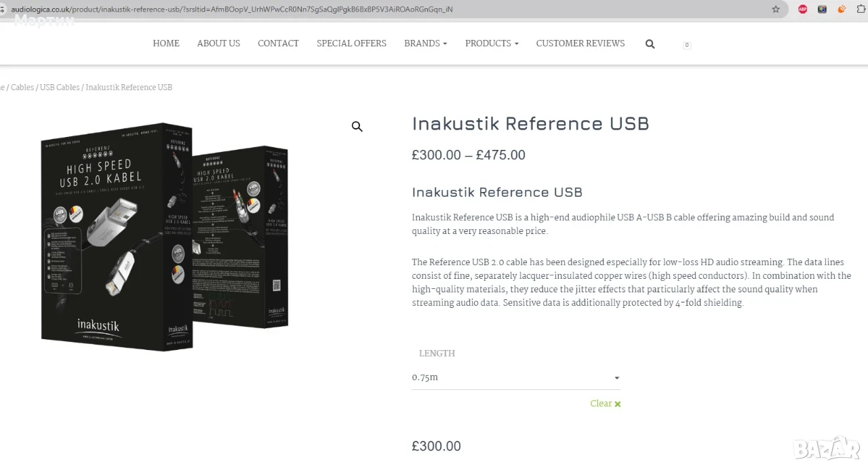This screenshot has height=468, width=868.
Task: Clear the selected length option
Action: pos(601,404)
